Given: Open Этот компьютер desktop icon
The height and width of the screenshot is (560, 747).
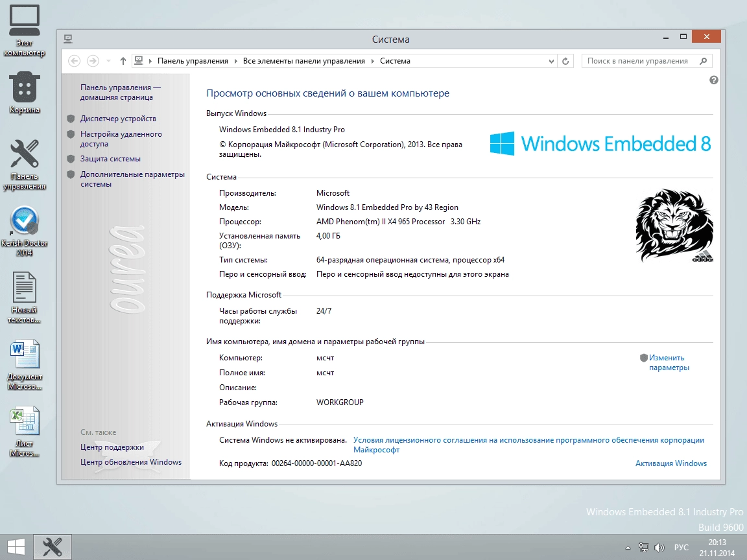Looking at the screenshot, I should pyautogui.click(x=24, y=30).
